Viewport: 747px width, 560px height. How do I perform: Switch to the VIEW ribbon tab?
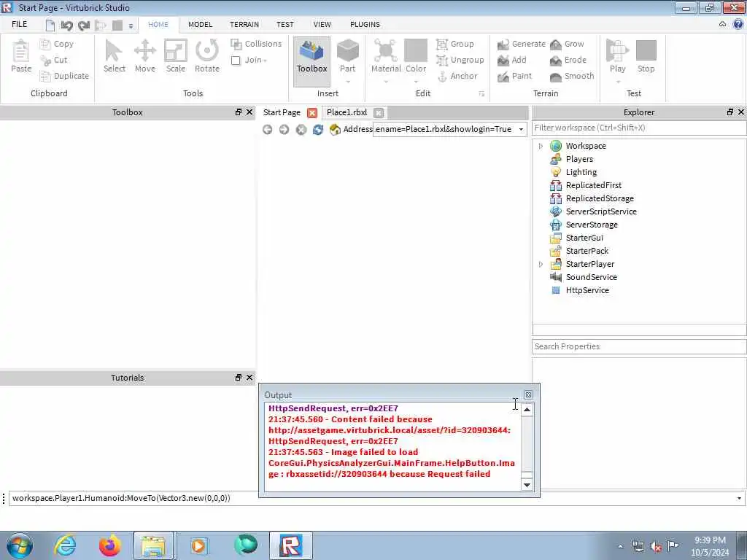[322, 24]
